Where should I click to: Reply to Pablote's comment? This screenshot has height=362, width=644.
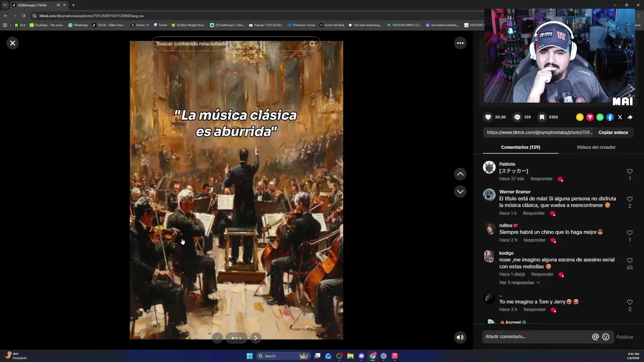point(541,179)
